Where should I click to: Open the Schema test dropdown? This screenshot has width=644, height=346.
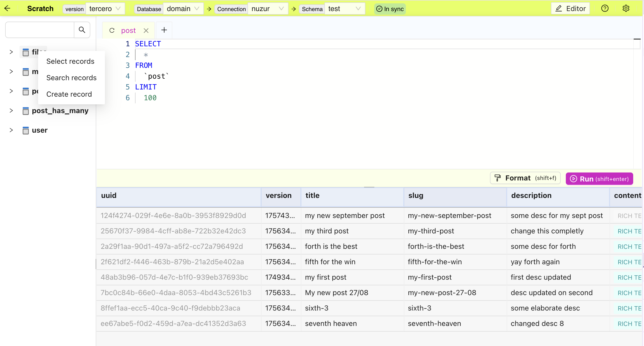344,9
